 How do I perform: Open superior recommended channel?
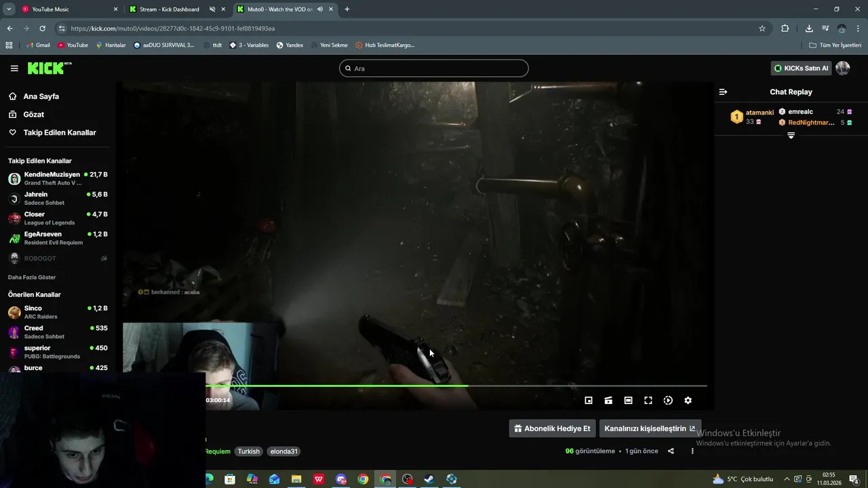(x=58, y=352)
